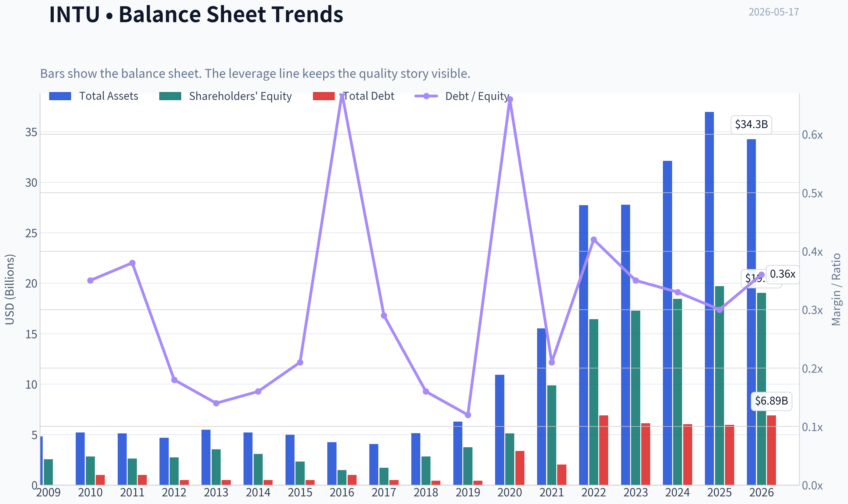Click the 2022 Debt / Equity line marker

[x=594, y=240]
